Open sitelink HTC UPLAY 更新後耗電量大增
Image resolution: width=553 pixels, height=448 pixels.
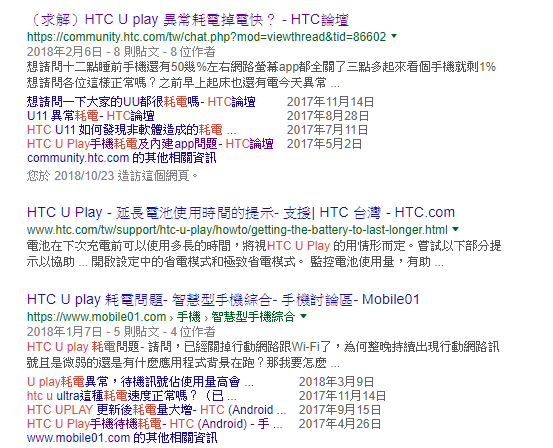[x=157, y=410]
